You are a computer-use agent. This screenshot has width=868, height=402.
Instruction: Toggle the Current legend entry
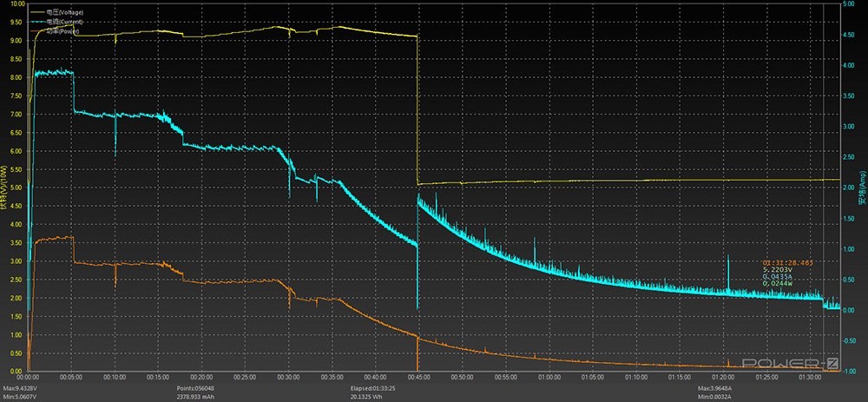click(64, 21)
